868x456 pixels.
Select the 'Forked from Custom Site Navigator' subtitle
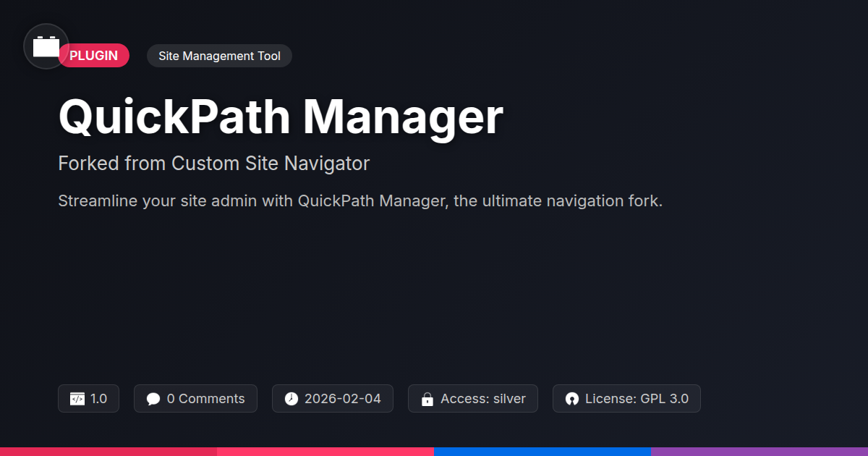tap(213, 164)
